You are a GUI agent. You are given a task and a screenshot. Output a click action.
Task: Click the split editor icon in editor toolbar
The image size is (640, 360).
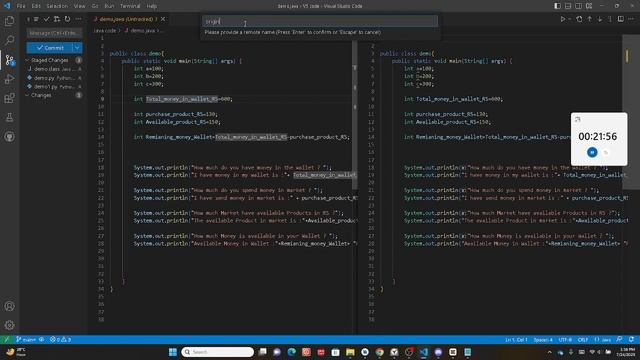click(620, 19)
